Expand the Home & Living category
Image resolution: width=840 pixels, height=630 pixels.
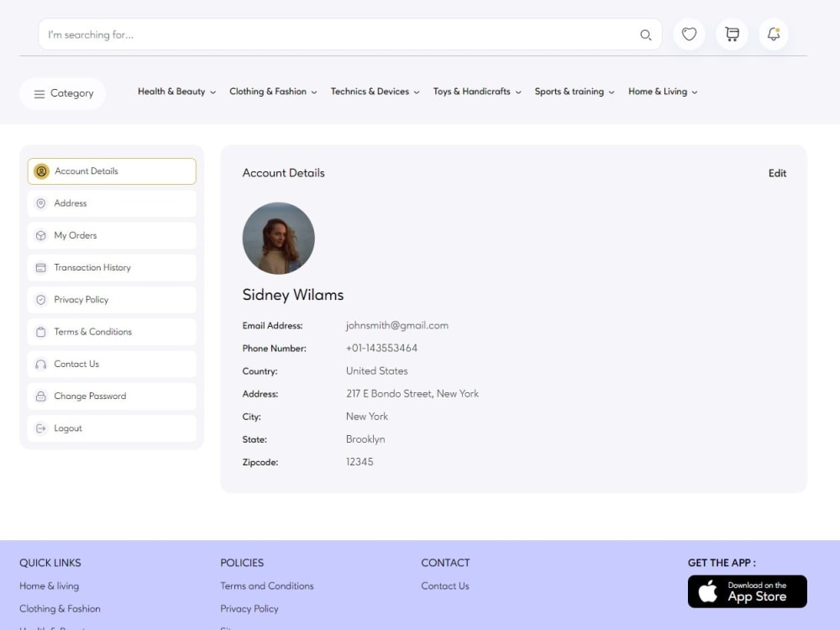[663, 92]
